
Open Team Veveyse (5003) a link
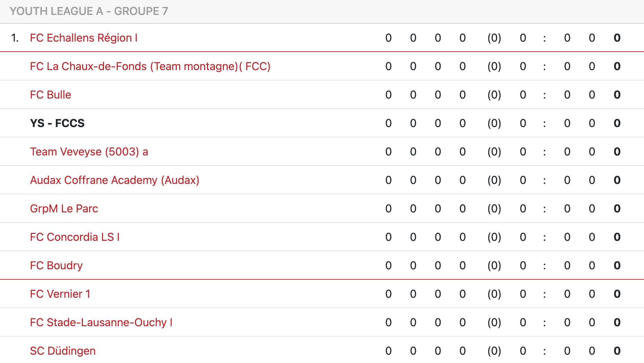[89, 152]
